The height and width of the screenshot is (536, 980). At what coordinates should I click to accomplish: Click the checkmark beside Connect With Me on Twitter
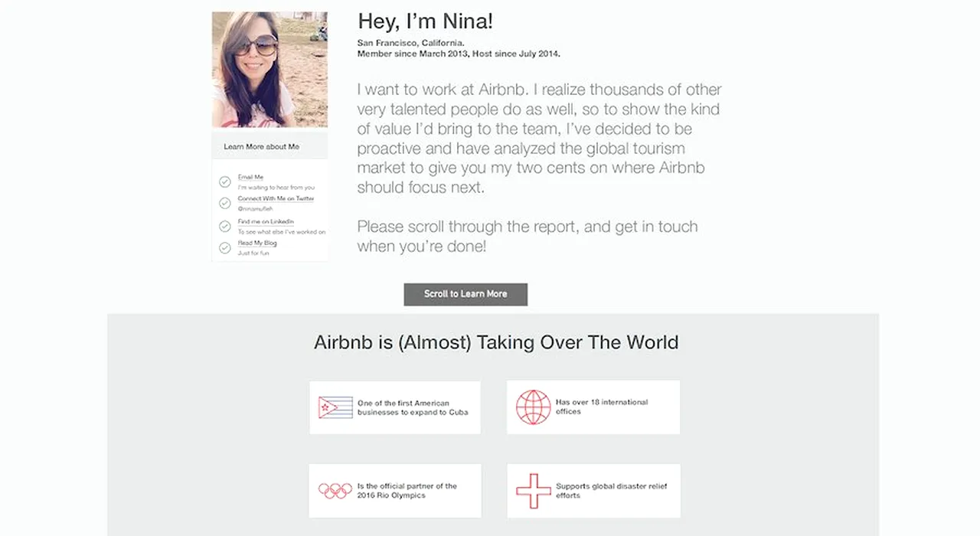click(x=225, y=203)
